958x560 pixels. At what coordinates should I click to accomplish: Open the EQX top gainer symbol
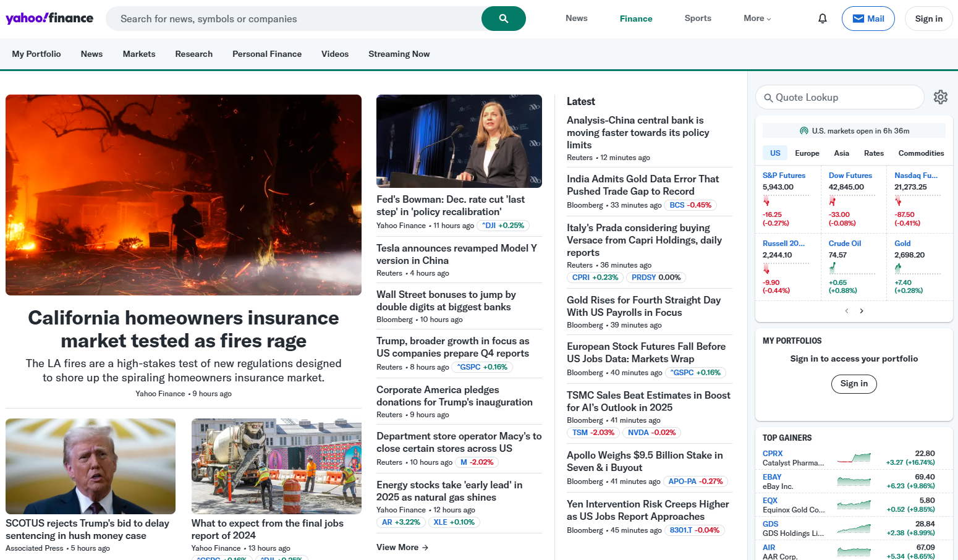click(770, 501)
